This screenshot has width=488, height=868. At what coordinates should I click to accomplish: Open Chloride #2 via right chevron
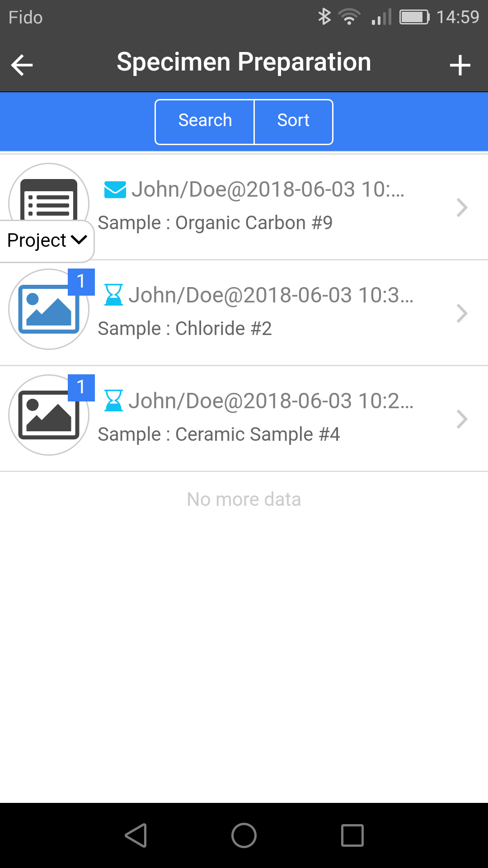coord(462,313)
